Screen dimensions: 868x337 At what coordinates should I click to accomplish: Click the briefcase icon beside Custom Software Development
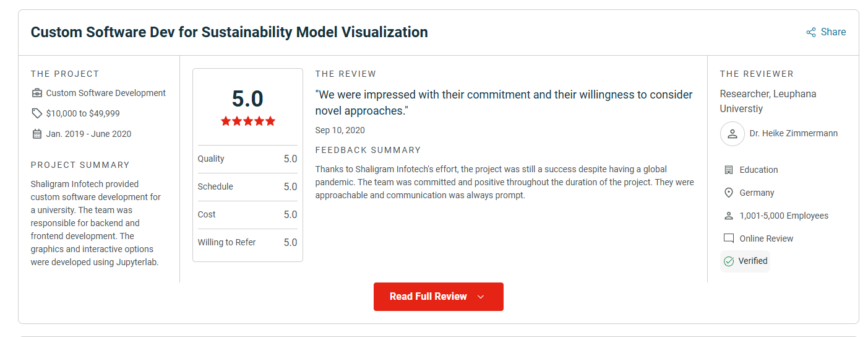click(x=37, y=93)
